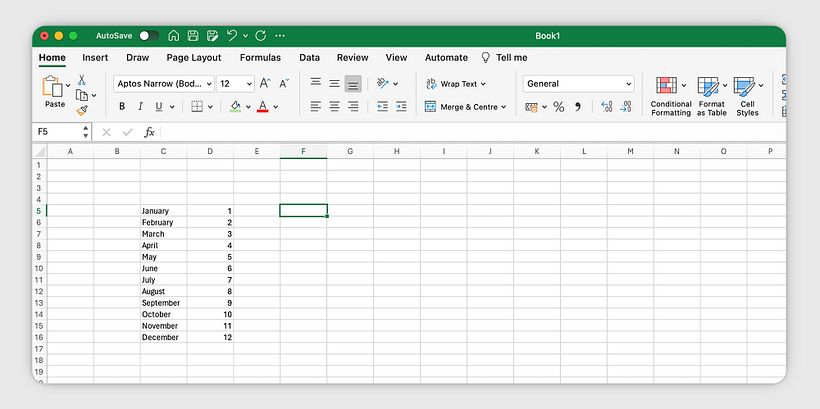
Task: Align text left
Action: pyautogui.click(x=315, y=107)
